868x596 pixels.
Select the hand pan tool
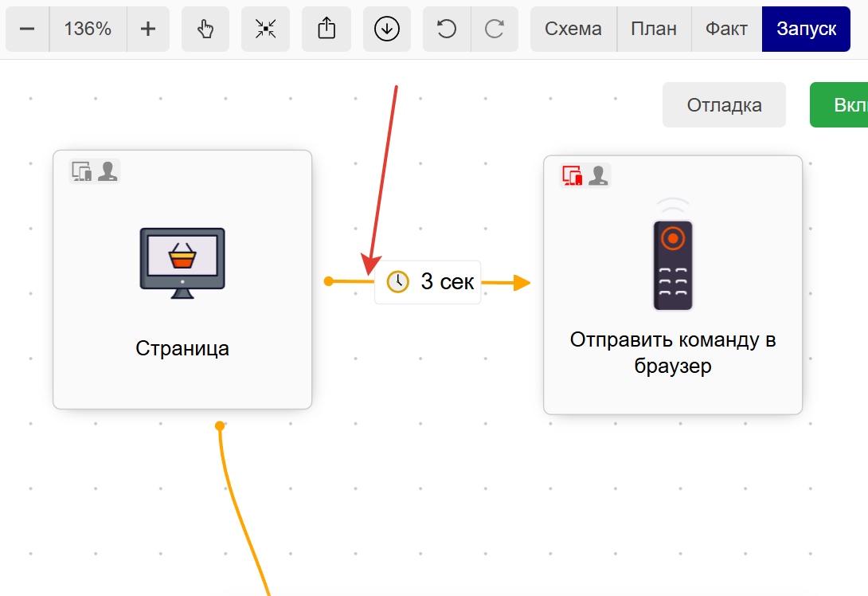(205, 29)
